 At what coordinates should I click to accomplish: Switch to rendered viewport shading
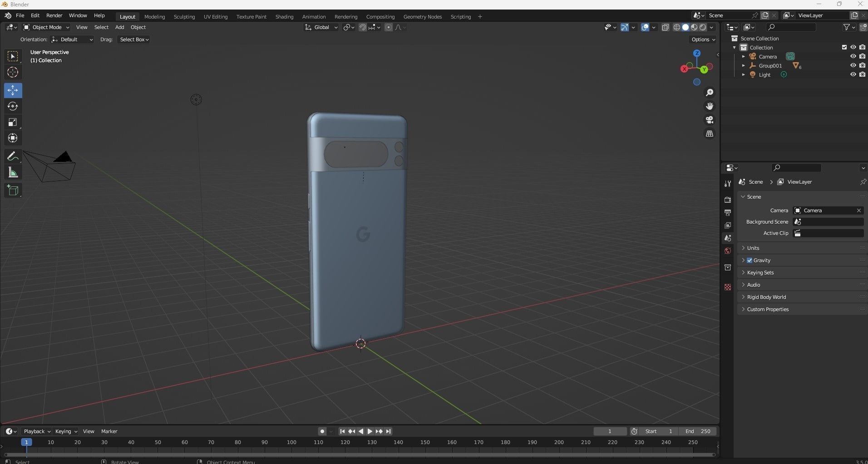(703, 27)
